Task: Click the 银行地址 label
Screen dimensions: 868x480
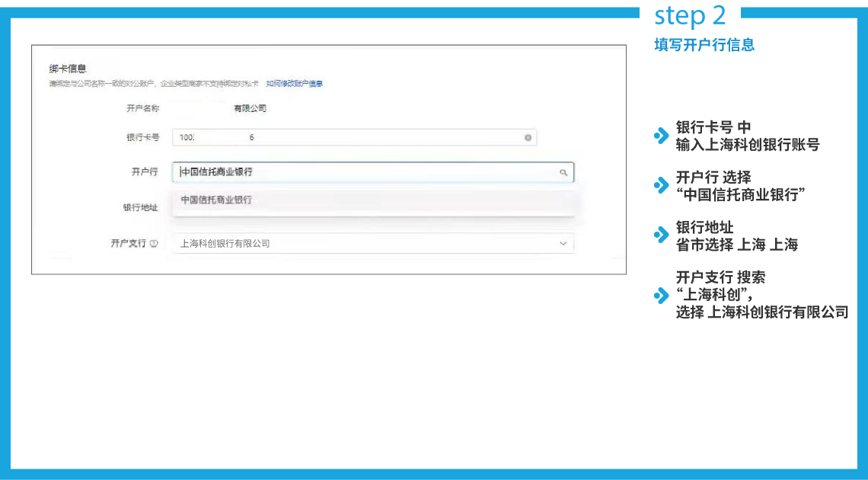Action: click(x=141, y=207)
